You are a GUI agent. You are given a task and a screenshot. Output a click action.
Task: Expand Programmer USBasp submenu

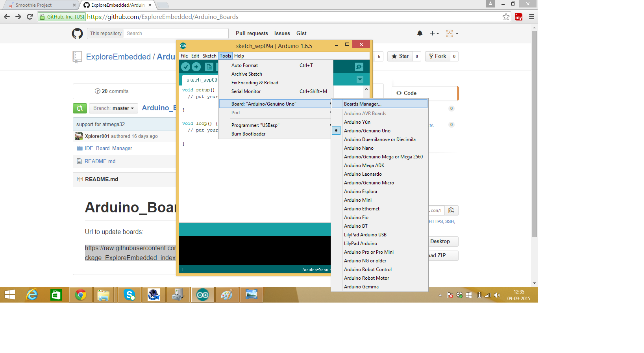pos(275,125)
